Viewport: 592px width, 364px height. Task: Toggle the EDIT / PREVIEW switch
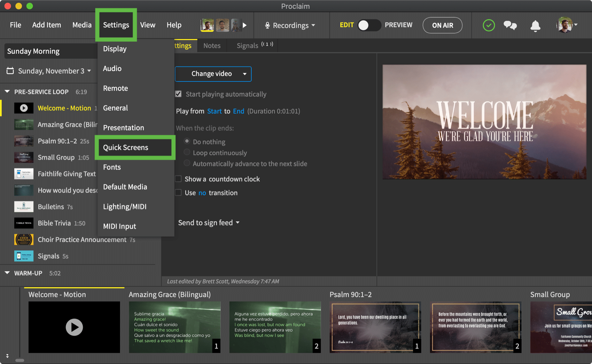pyautogui.click(x=369, y=25)
